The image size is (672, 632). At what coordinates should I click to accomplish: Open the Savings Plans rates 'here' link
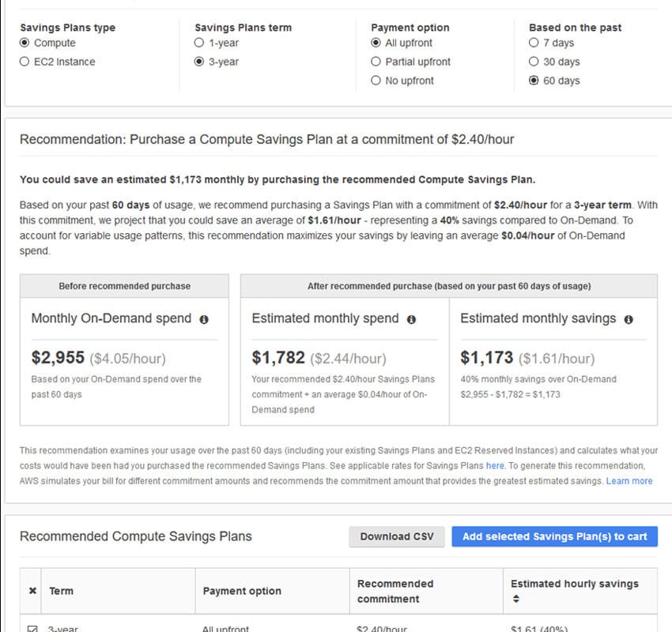click(x=495, y=466)
